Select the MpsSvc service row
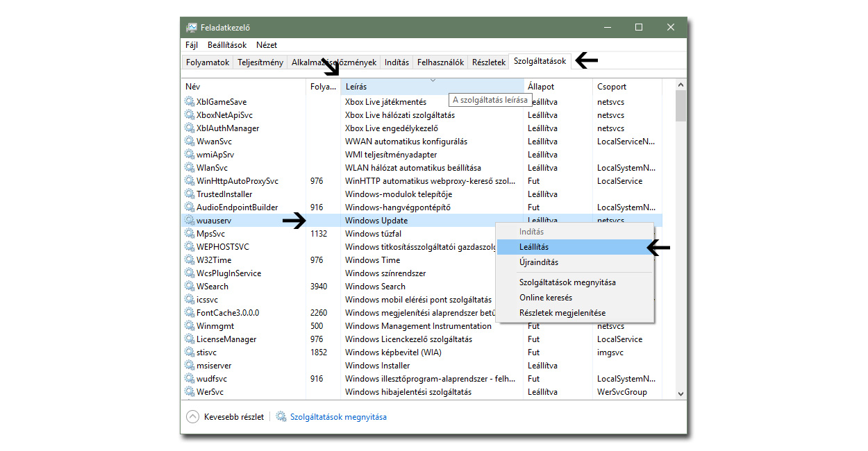Image resolution: width=868 pixels, height=451 pixels. (211, 234)
